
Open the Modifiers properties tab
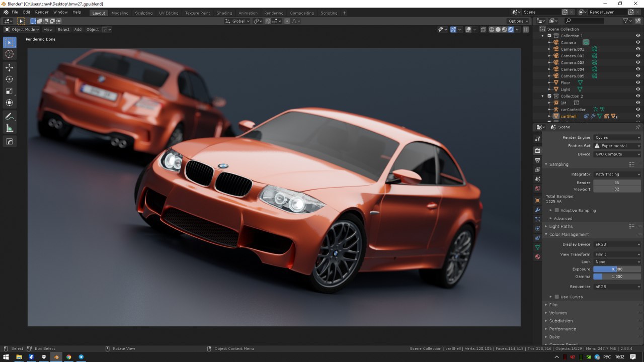click(537, 210)
